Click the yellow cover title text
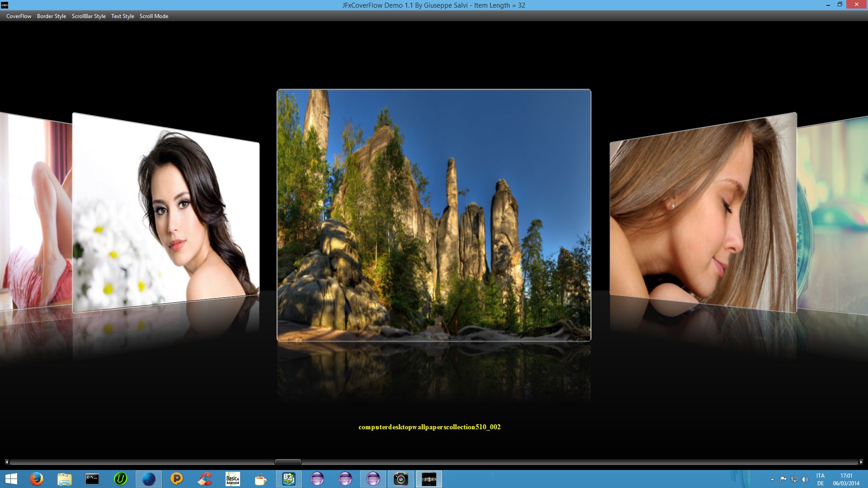Screen dimensions: 868x488 click(x=429, y=427)
